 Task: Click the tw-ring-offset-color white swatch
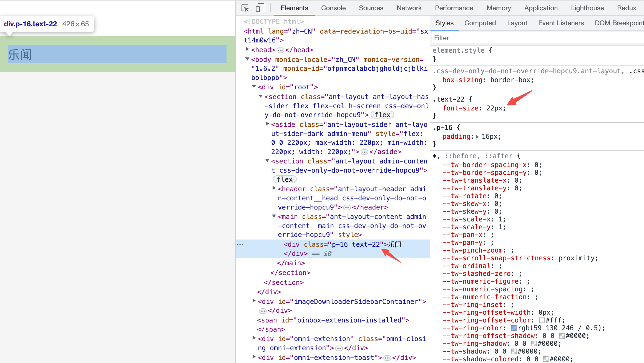pos(542,320)
